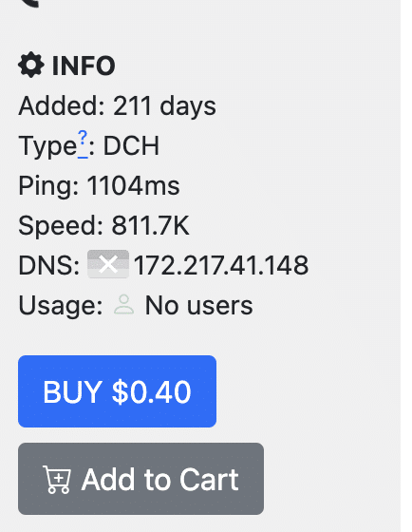Click the unknown-country flag icon next to DNS

click(x=108, y=264)
